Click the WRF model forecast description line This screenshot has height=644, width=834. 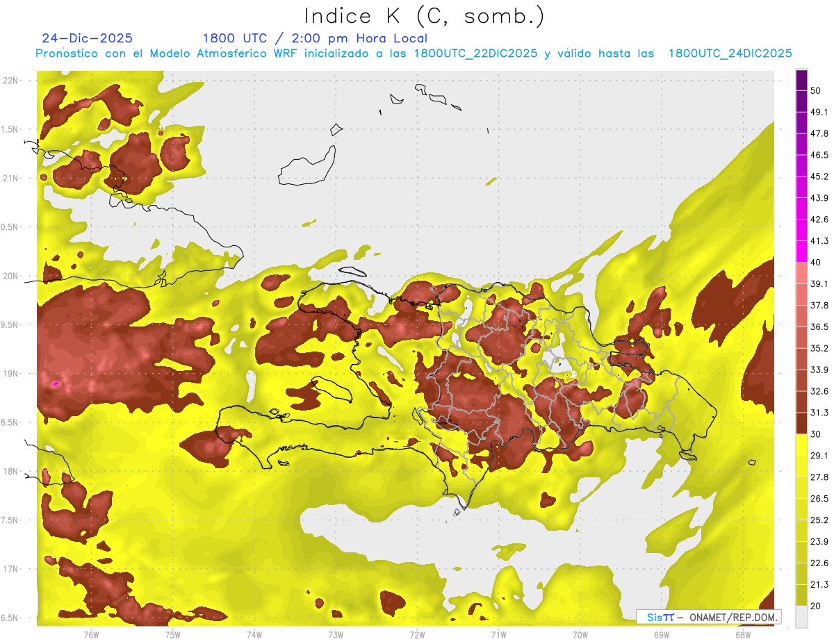click(x=414, y=53)
